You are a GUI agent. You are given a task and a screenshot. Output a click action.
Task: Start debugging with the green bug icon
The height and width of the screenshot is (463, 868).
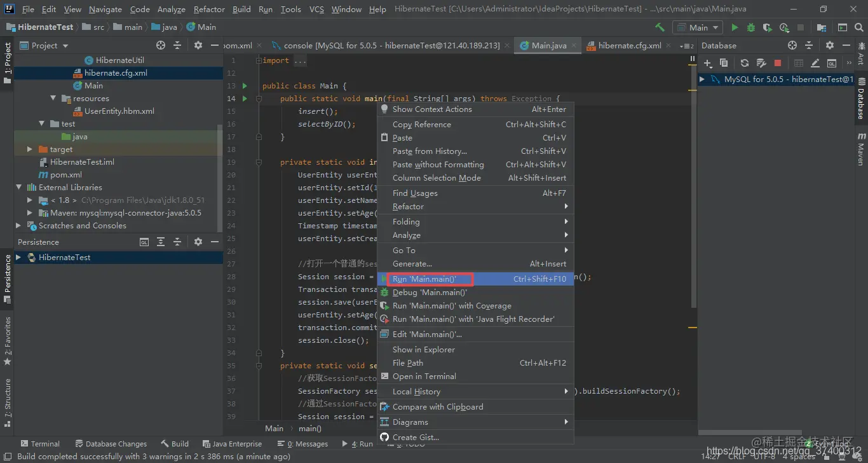click(x=751, y=27)
